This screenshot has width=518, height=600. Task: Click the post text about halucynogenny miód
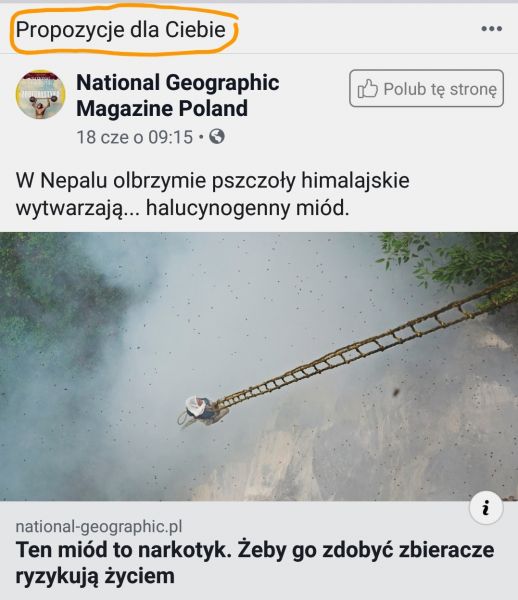(213, 194)
